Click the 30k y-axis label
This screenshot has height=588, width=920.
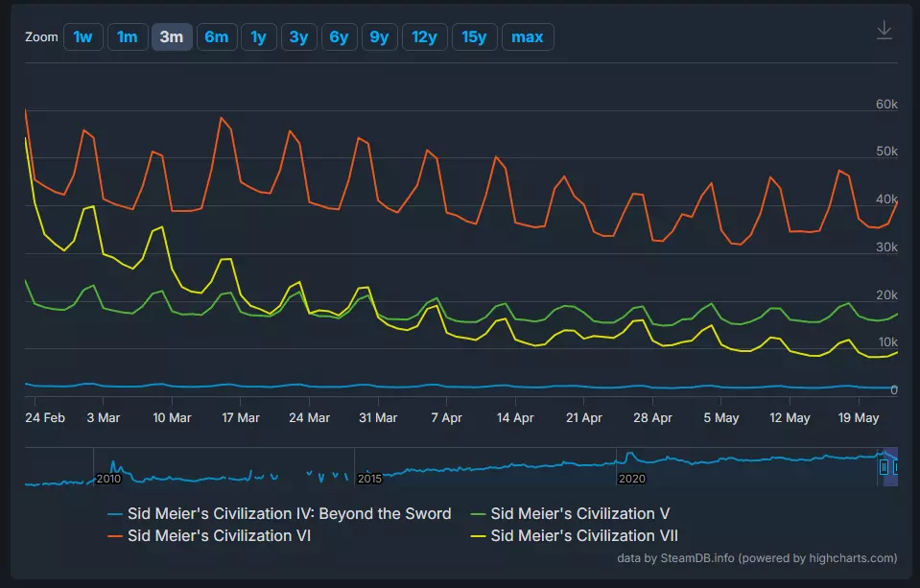pyautogui.click(x=886, y=247)
